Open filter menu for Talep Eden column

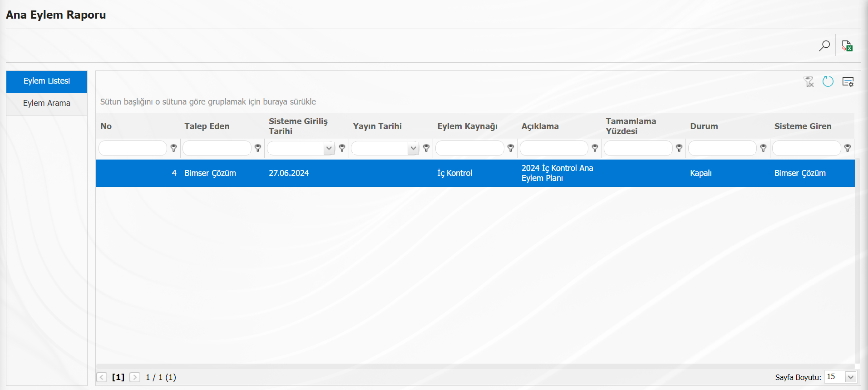click(x=258, y=148)
